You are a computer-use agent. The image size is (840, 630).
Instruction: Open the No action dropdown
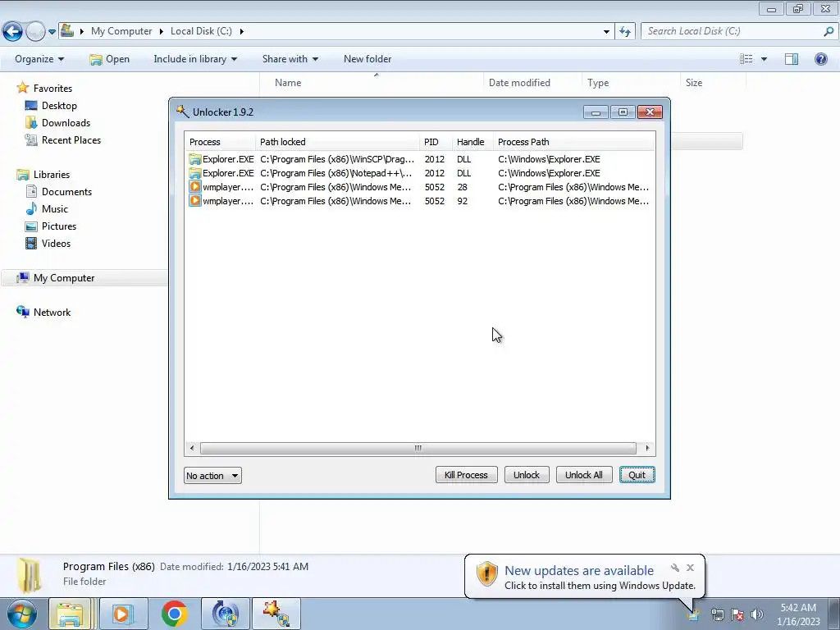click(x=212, y=476)
